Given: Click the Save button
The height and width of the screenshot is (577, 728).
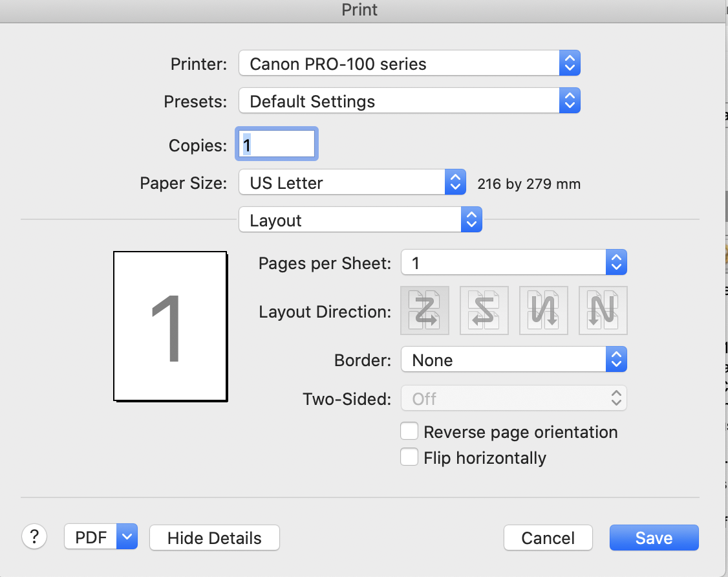Looking at the screenshot, I should click(x=654, y=538).
